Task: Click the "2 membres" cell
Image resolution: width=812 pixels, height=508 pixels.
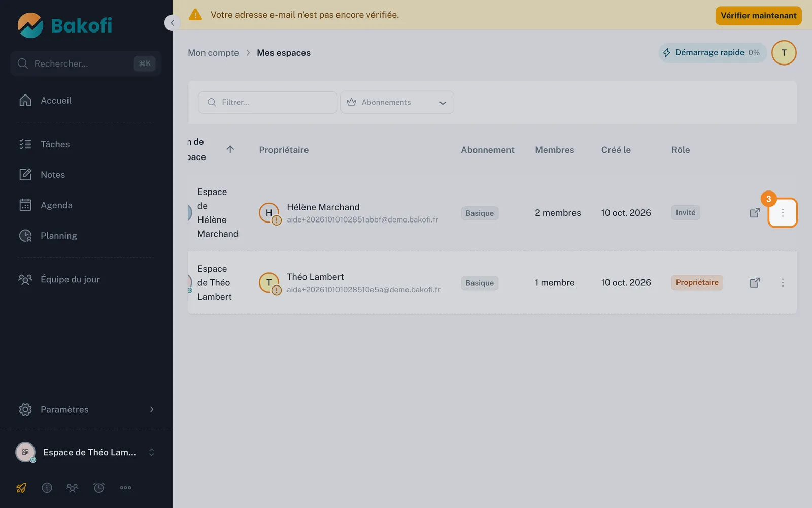Action: point(558,213)
